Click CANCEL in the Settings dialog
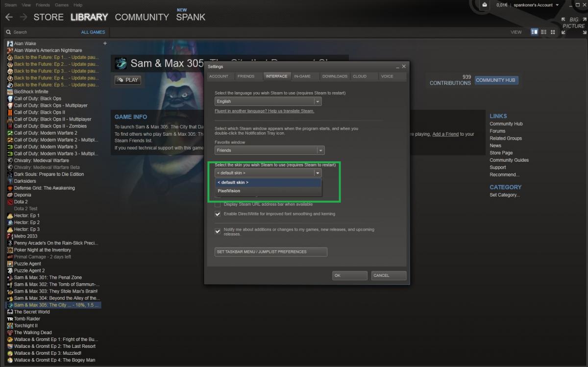Image resolution: width=588 pixels, height=367 pixels. pos(389,275)
